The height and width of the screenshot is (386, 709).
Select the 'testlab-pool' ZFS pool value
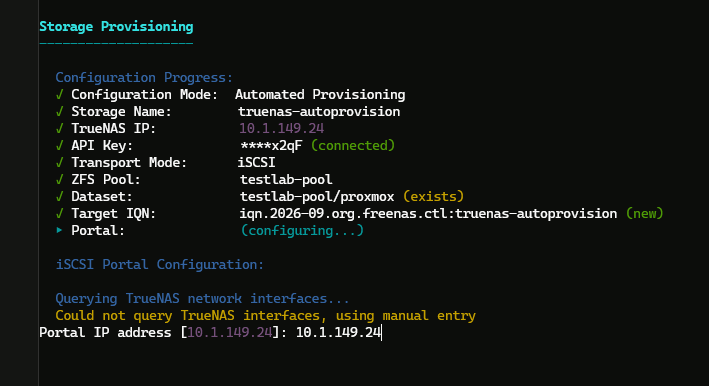pos(286,180)
